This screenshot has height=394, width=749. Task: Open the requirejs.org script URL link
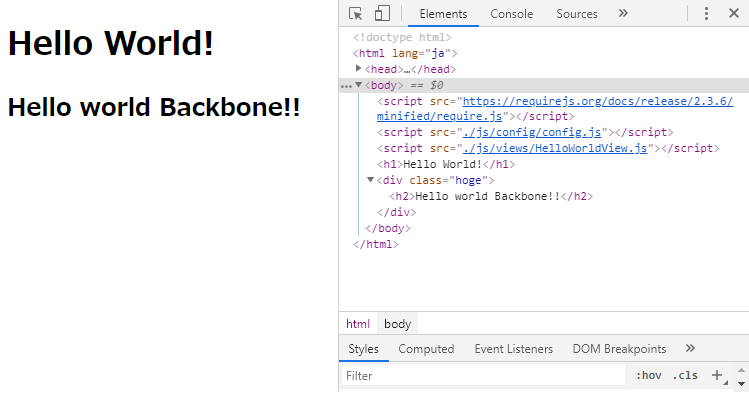coord(598,101)
